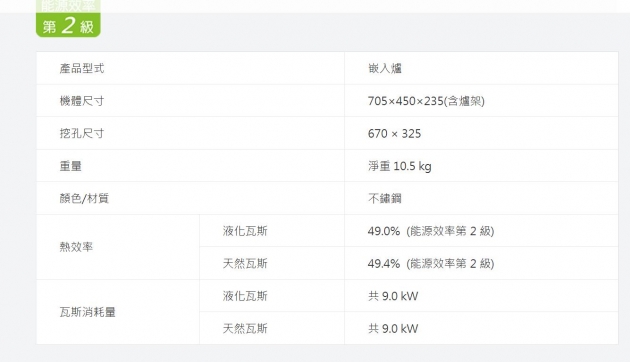Click 液化瓦斯 under 瓦斯消耗量
The height and width of the screenshot is (362, 630).
tap(245, 296)
